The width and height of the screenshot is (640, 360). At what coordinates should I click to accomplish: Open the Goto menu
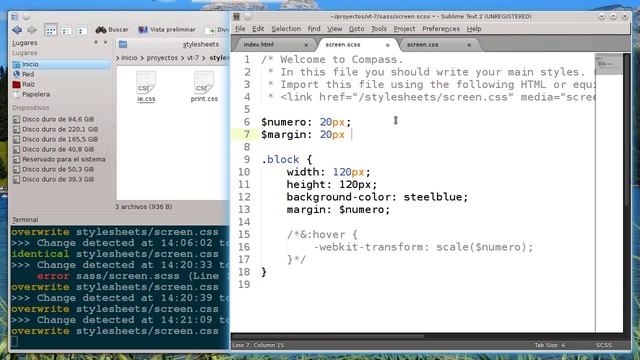(356, 29)
